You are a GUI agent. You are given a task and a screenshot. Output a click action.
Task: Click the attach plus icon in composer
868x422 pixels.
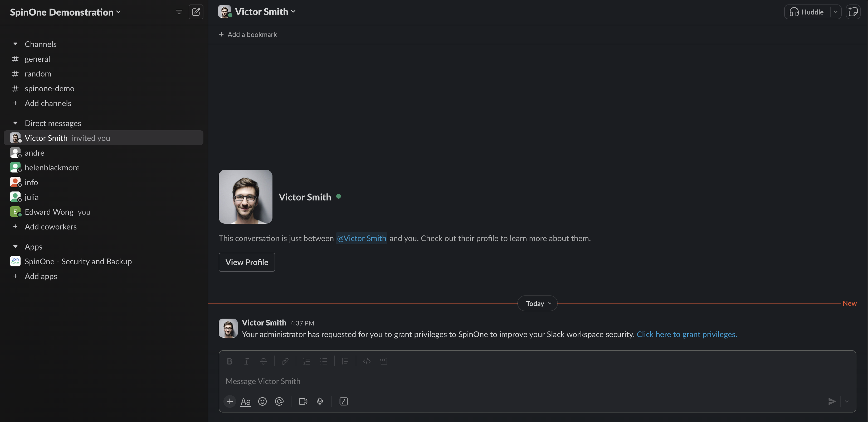(230, 401)
